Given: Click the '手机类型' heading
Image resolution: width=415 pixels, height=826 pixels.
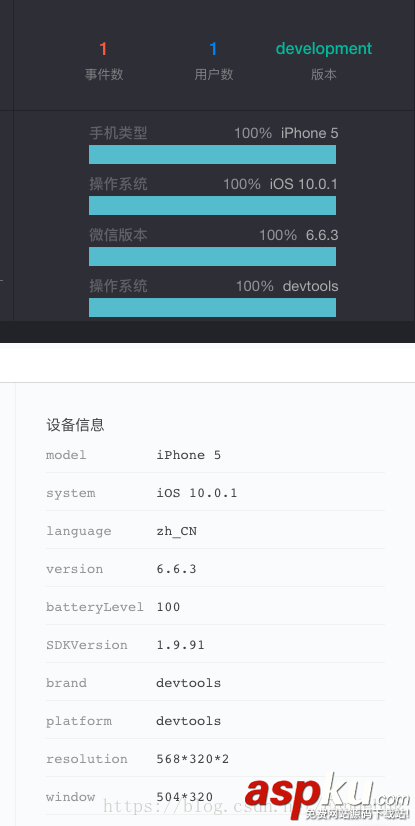Looking at the screenshot, I should [x=118, y=133].
